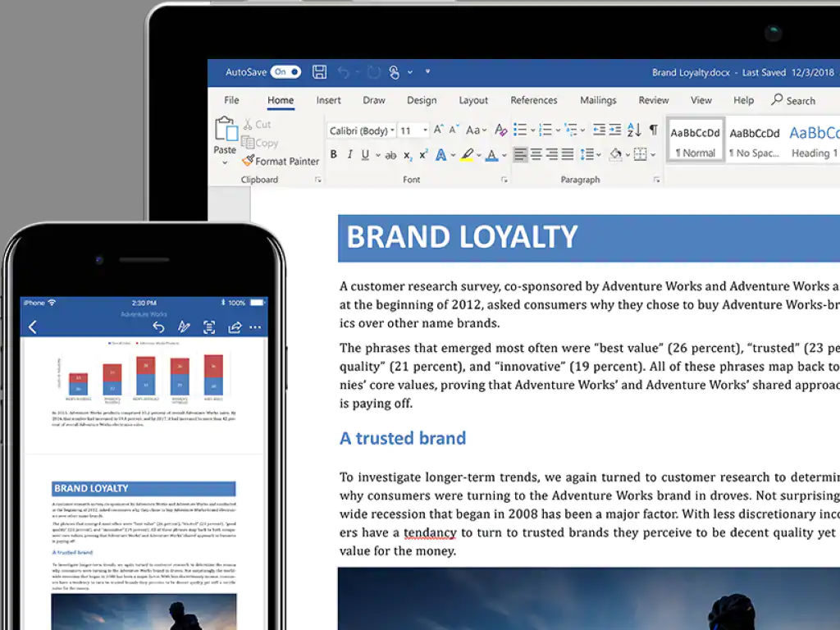Viewport: 840px width, 630px height.
Task: Click the Justify alignment icon
Action: click(x=568, y=155)
